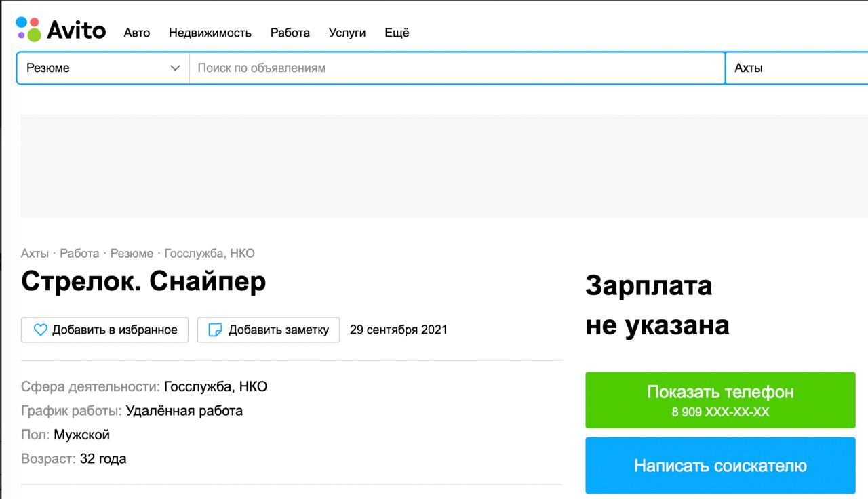Screen dimensions: 868x499
Task: Click the gray advertisement banner placeholder
Action: 444,166
